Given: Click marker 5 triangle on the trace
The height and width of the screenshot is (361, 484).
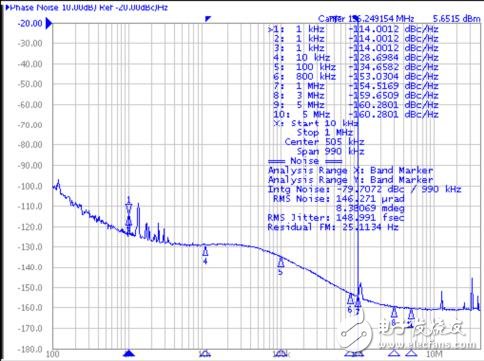Looking at the screenshot, I should [x=281, y=262].
